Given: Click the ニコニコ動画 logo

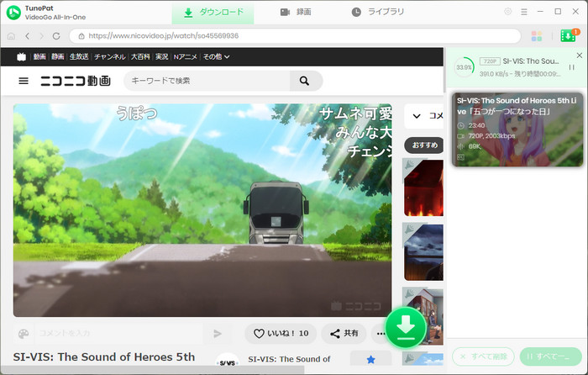Looking at the screenshot, I should point(76,81).
